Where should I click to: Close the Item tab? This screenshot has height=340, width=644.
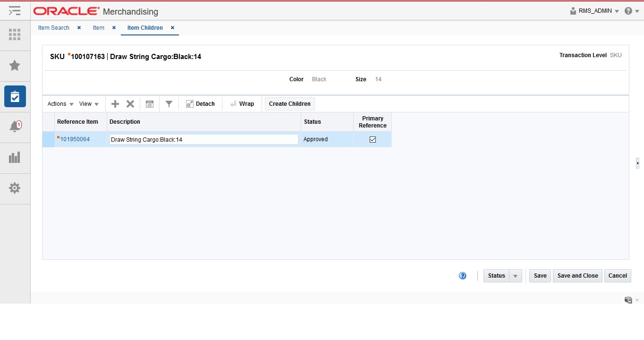point(114,28)
